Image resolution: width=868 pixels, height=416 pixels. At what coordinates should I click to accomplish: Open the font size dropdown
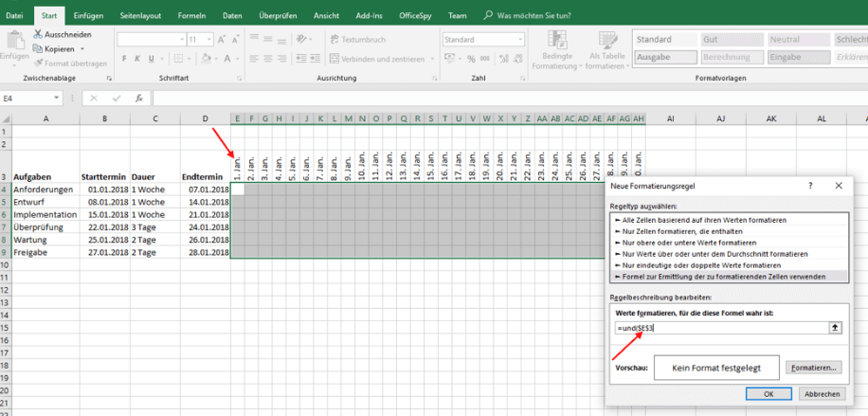pyautogui.click(x=208, y=40)
